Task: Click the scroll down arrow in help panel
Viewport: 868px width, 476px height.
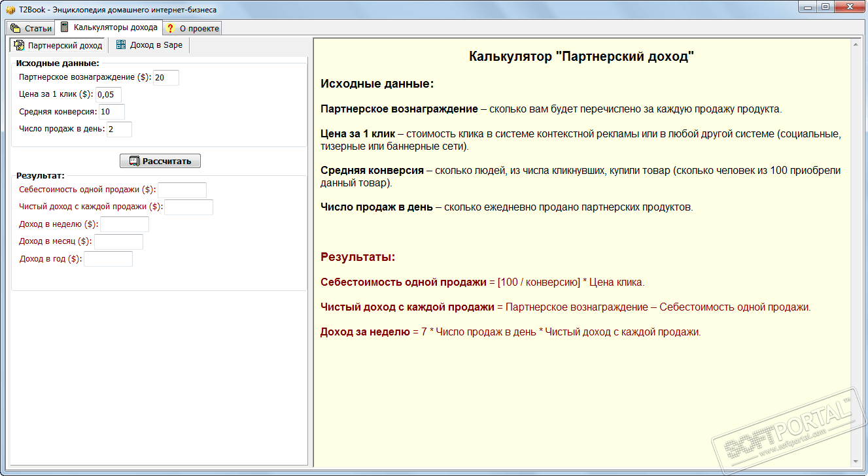Action: [855, 462]
